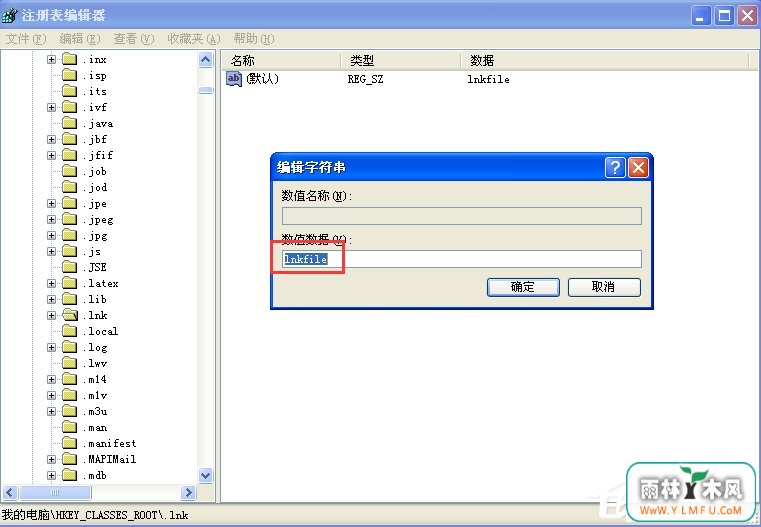Screen dimensions: 761x527
Task: Click the .mdb folder icon
Action: pyautogui.click(x=69, y=476)
